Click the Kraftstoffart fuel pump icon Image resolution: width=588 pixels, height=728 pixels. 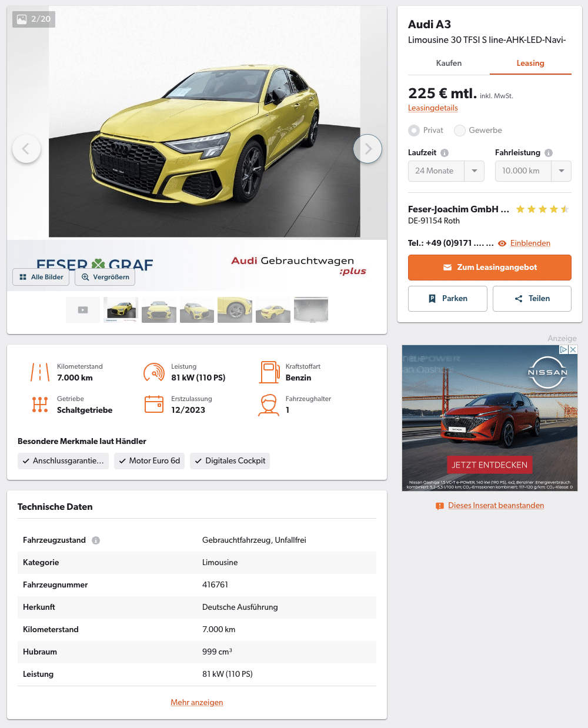pyautogui.click(x=269, y=372)
